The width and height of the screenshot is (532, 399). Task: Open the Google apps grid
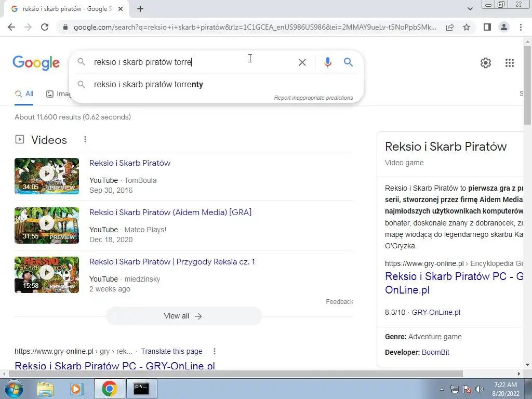coord(509,63)
